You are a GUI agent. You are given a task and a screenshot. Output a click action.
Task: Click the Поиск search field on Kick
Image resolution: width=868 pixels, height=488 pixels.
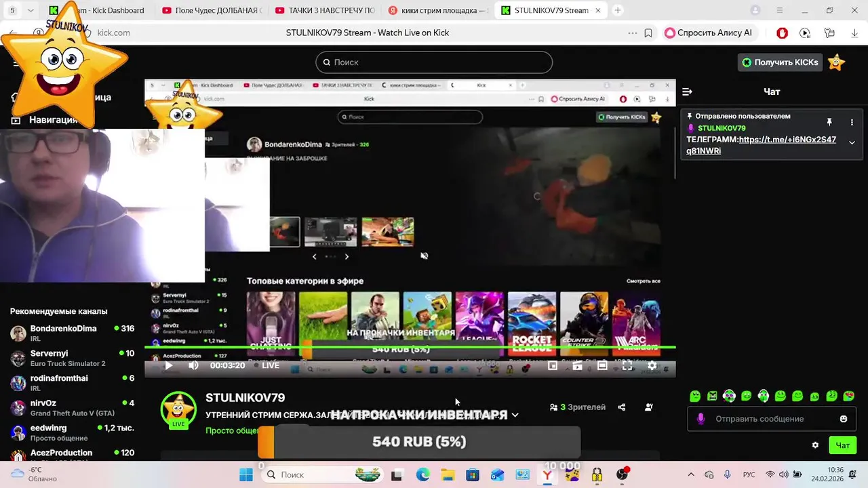[434, 62]
